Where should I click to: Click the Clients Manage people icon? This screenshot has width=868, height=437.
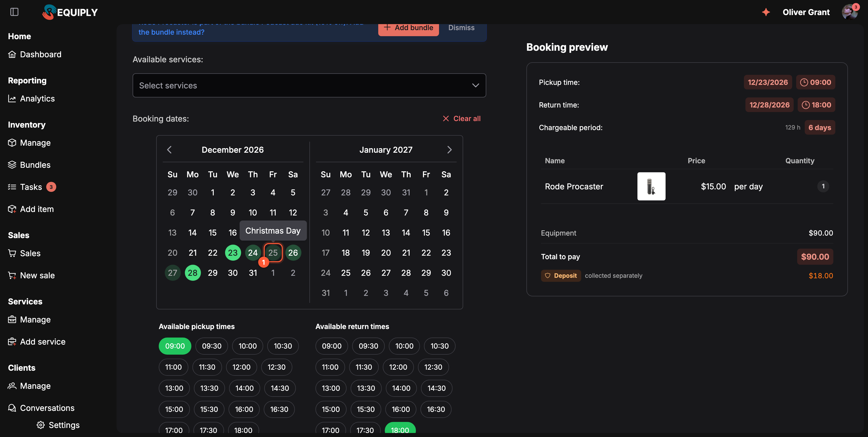tap(12, 386)
